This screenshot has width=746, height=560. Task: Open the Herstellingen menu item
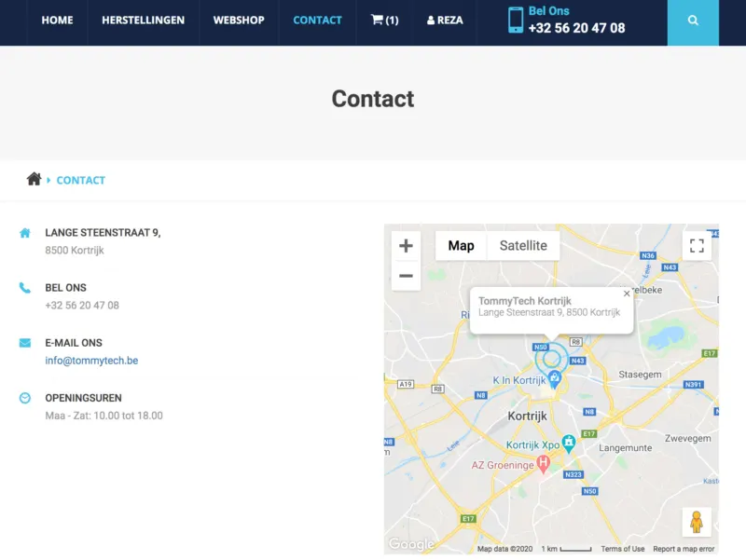(x=144, y=20)
